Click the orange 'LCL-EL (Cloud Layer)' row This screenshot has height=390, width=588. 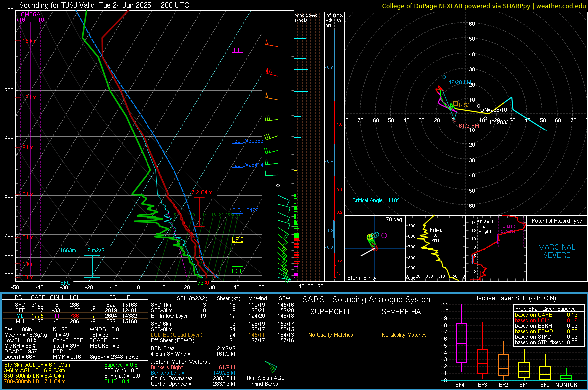click(x=222, y=335)
